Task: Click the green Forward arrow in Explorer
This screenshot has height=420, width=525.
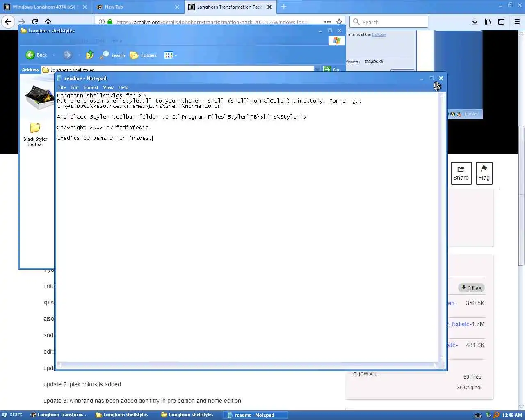Action: click(68, 55)
